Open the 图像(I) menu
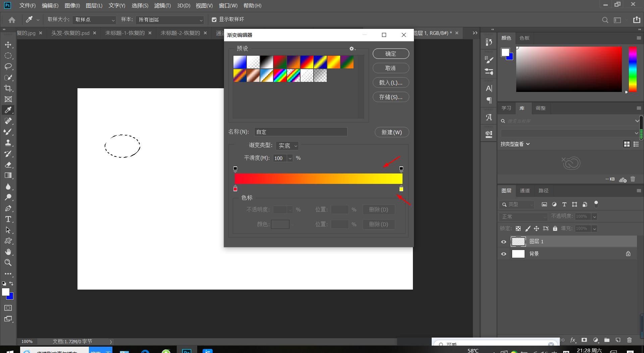 [72, 6]
